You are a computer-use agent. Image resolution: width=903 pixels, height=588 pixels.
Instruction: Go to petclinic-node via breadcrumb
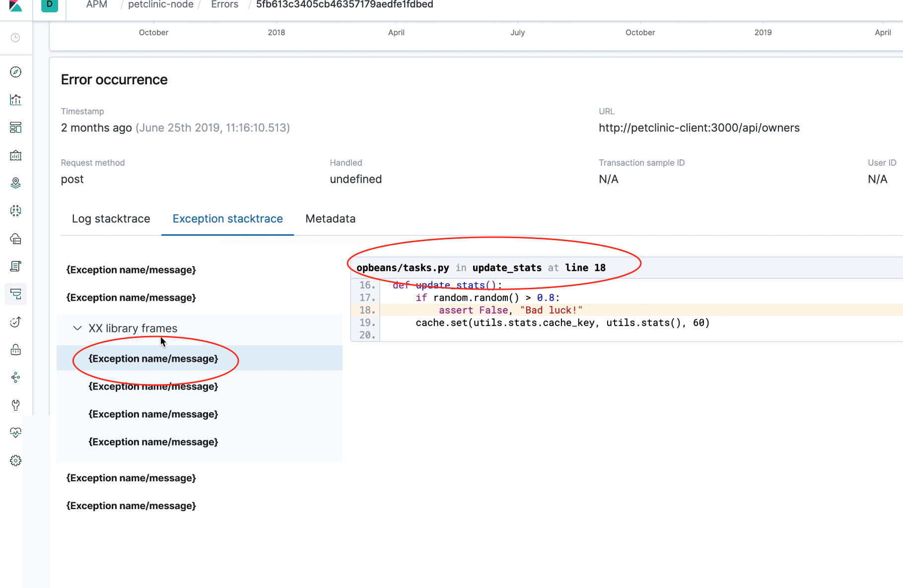tap(160, 4)
